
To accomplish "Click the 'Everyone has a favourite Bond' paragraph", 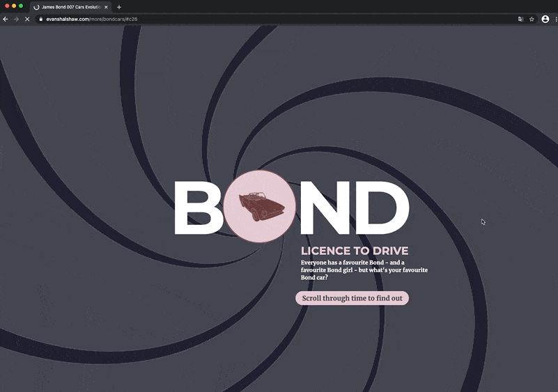I will pyautogui.click(x=364, y=270).
